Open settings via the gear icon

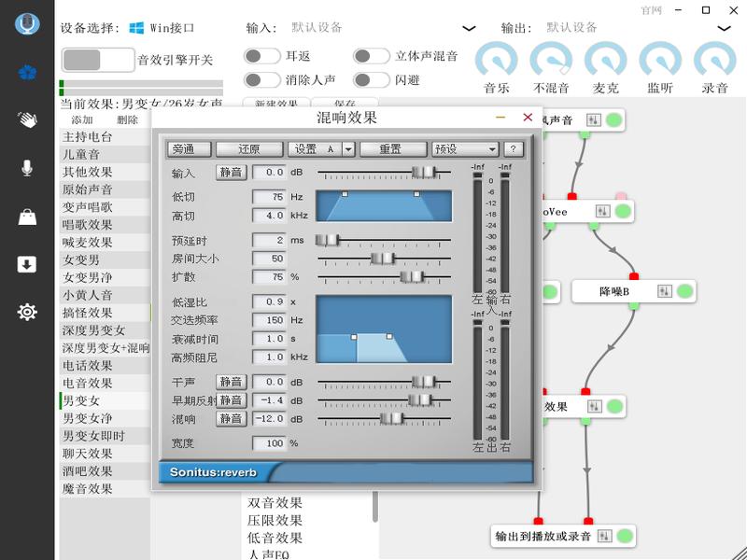pyautogui.click(x=27, y=312)
